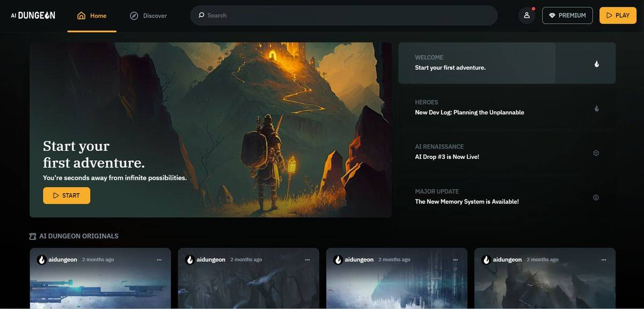The height and width of the screenshot is (309, 644).
Task: Go to the Discover tab
Action: tap(149, 16)
